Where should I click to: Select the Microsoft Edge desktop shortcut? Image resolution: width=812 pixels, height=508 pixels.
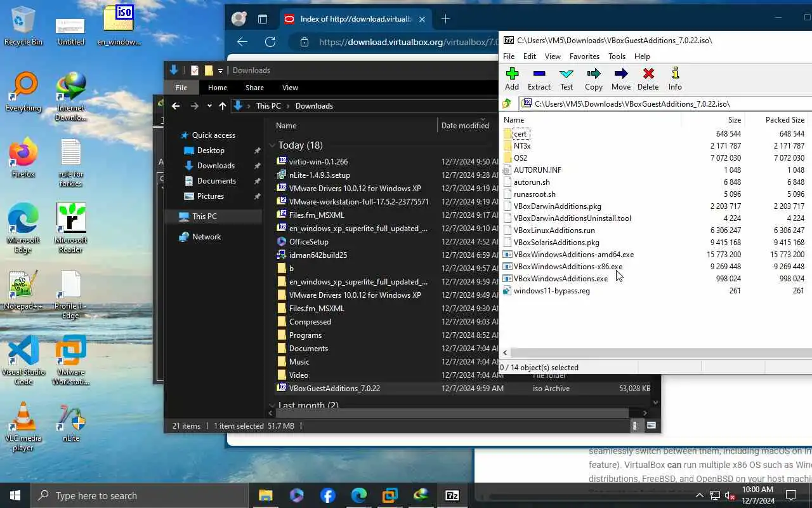point(23,229)
